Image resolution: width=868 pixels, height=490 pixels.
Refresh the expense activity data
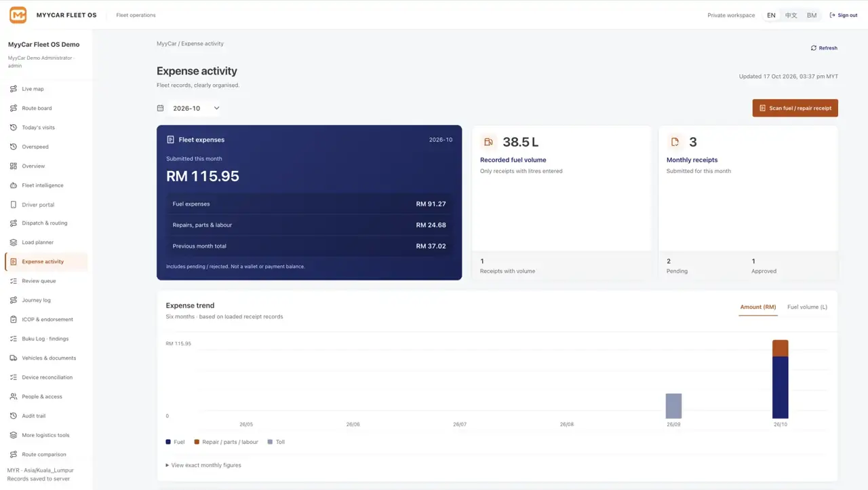pyautogui.click(x=824, y=48)
